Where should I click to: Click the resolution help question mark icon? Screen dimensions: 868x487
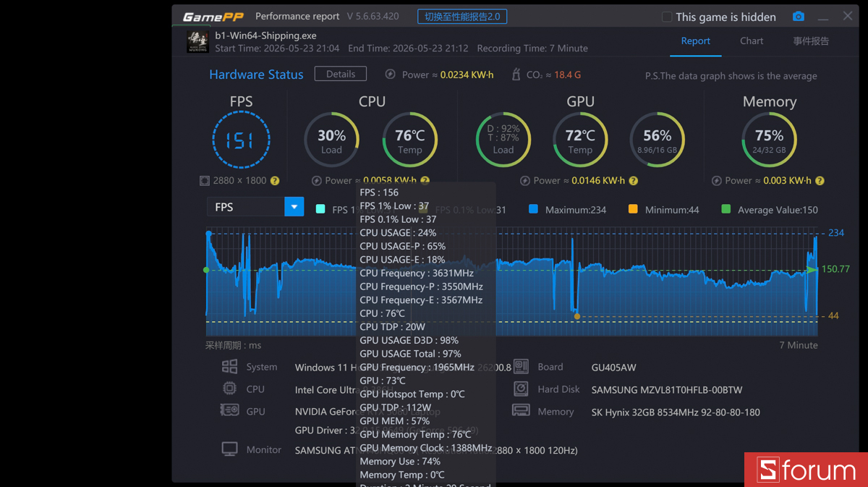coord(275,181)
